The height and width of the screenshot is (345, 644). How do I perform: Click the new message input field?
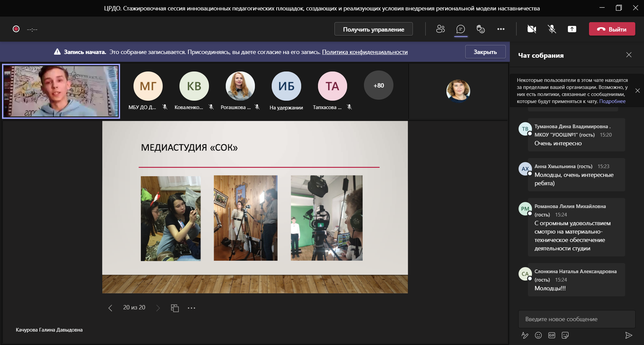pos(576,319)
